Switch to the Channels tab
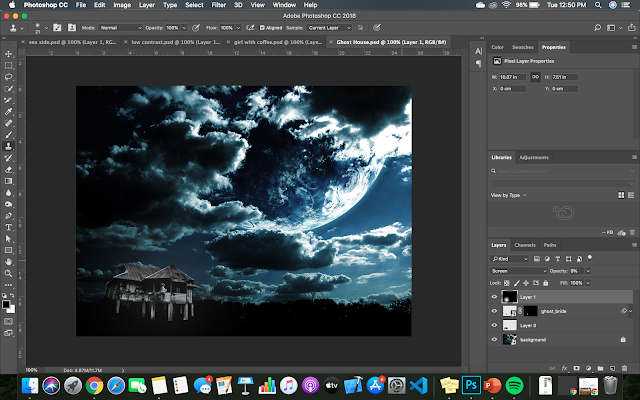 (525, 245)
